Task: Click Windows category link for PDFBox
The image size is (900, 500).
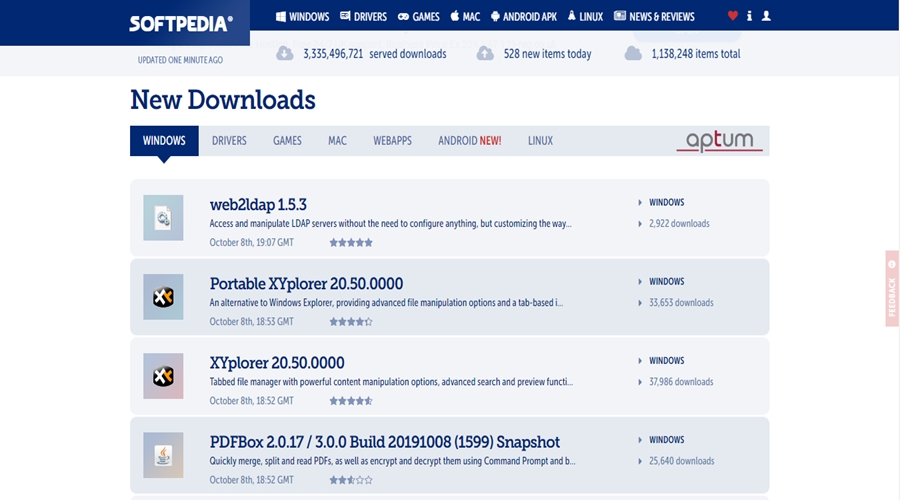Action: 666,440
